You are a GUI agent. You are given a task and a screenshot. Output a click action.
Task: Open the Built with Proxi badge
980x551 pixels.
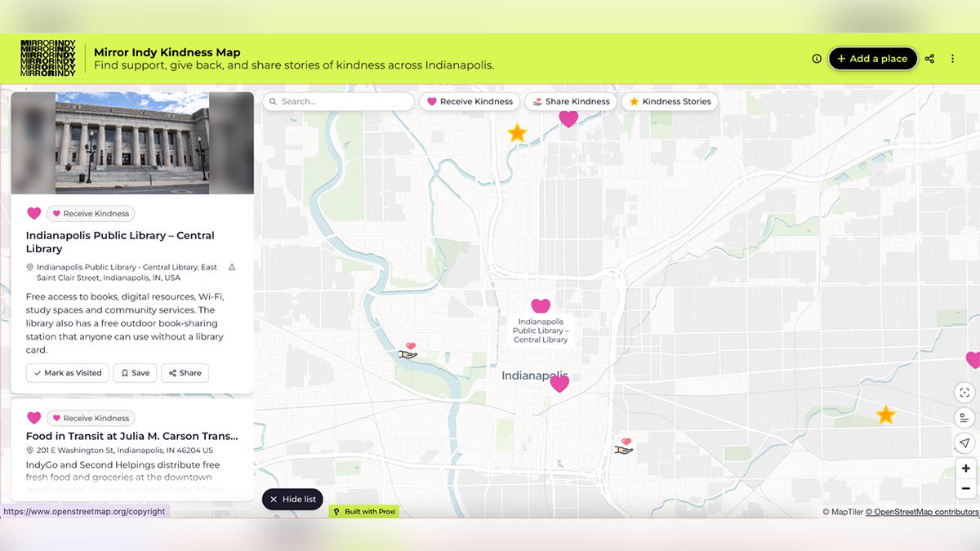pyautogui.click(x=364, y=512)
